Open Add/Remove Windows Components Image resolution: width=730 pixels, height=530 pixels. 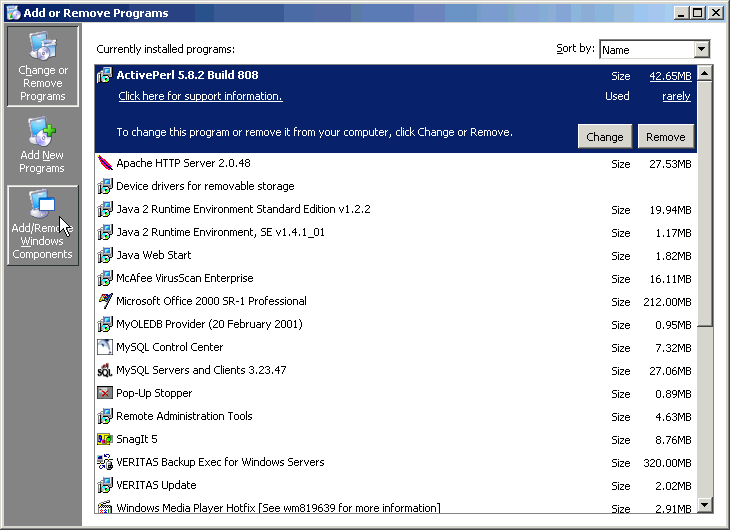42,226
